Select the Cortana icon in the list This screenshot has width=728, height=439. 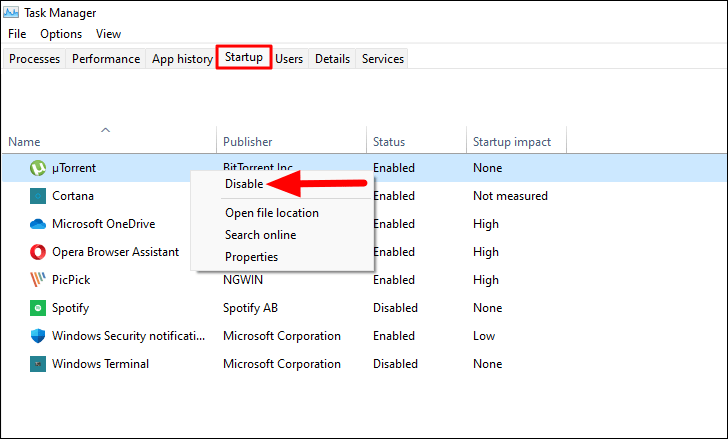pos(38,196)
